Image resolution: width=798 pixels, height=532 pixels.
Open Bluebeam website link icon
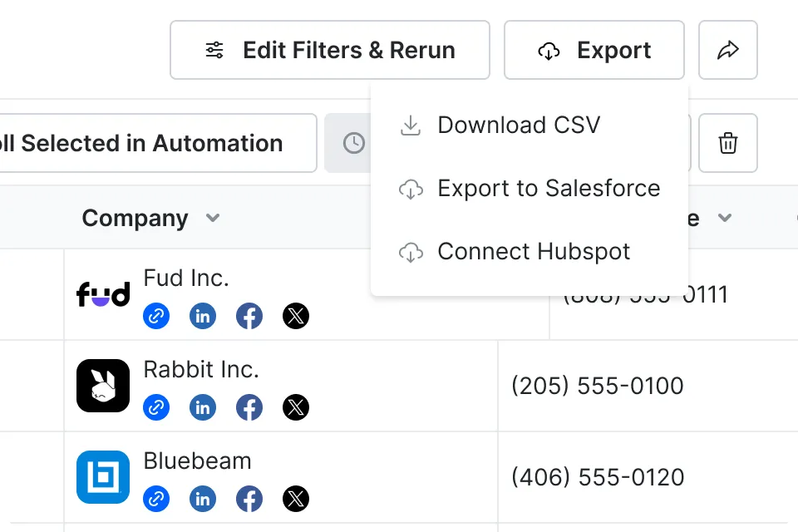point(156,499)
